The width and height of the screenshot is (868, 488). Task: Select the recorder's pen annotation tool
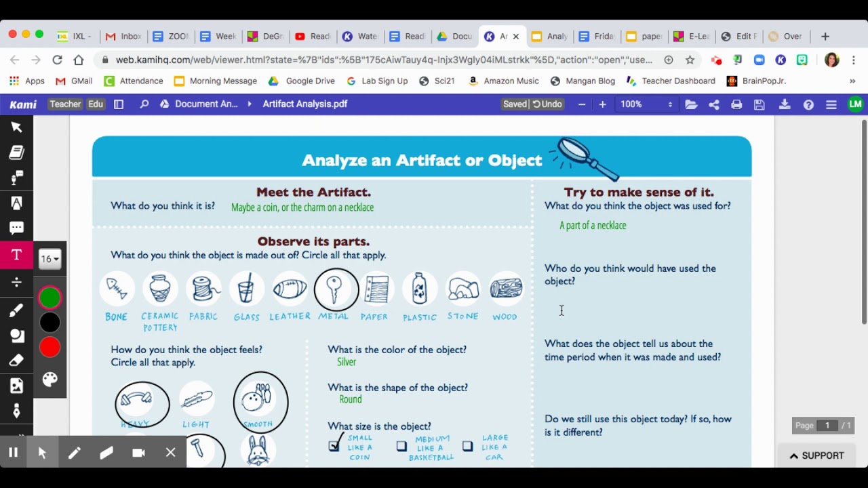pyautogui.click(x=74, y=453)
